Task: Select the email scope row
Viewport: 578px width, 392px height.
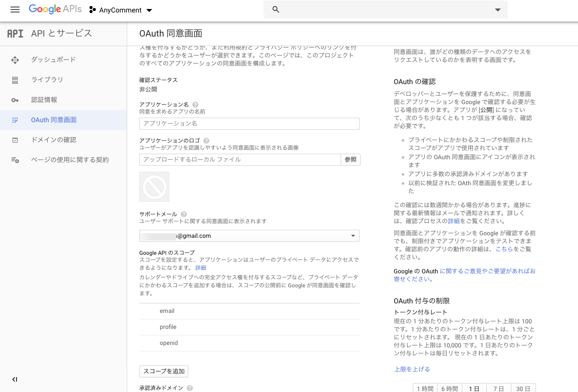Action: (249, 311)
